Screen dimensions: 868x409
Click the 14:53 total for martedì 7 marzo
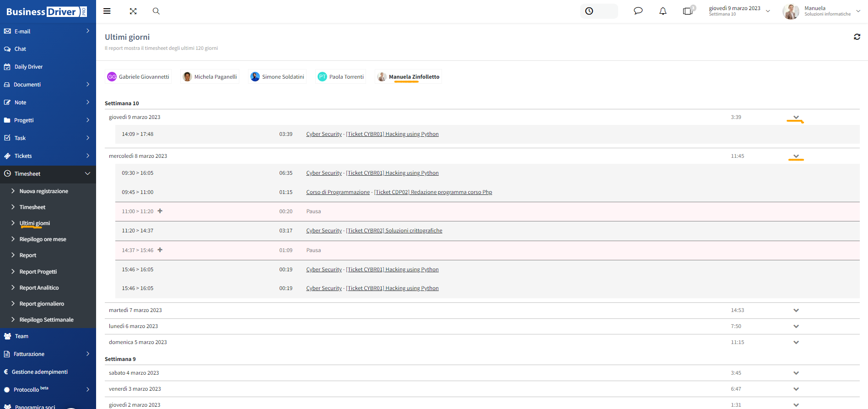(x=738, y=310)
